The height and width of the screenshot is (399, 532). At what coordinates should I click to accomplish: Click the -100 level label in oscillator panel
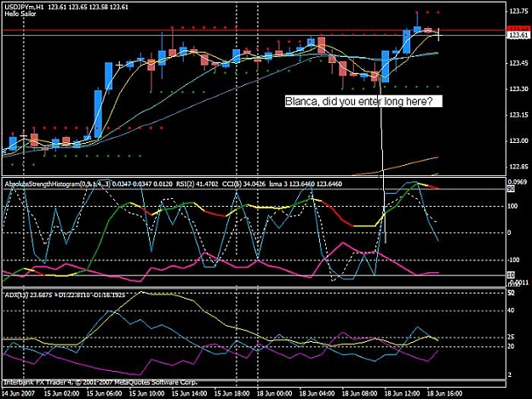(513, 260)
